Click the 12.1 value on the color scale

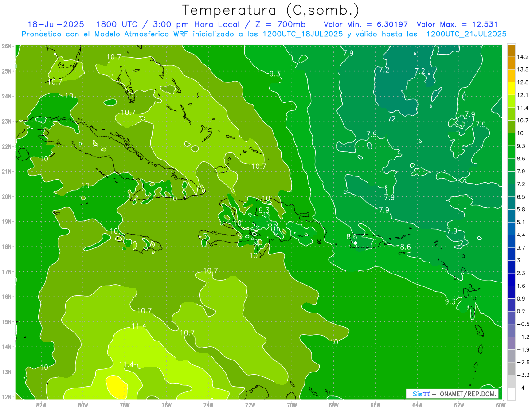pyautogui.click(x=523, y=95)
